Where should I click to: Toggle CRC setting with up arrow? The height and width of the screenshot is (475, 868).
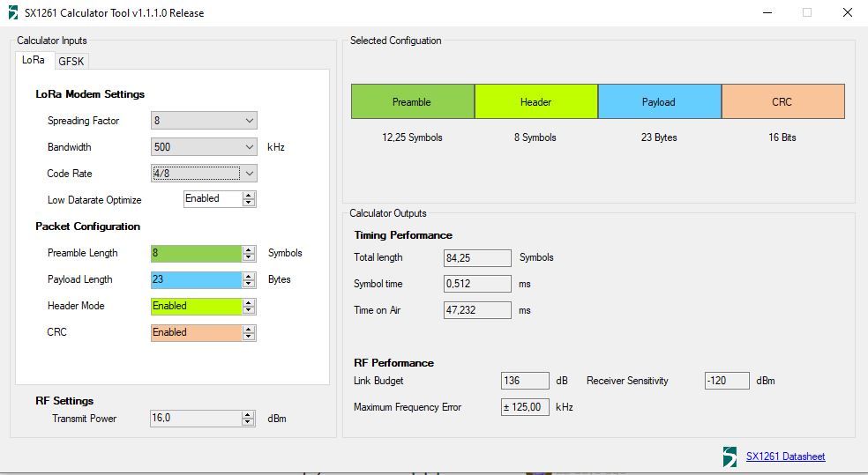click(x=249, y=329)
